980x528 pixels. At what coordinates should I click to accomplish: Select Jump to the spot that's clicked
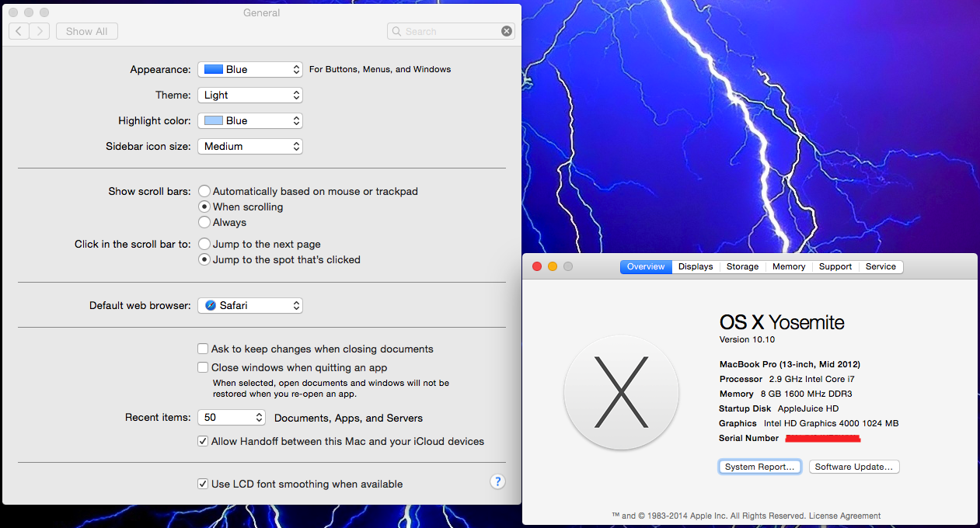pos(204,259)
